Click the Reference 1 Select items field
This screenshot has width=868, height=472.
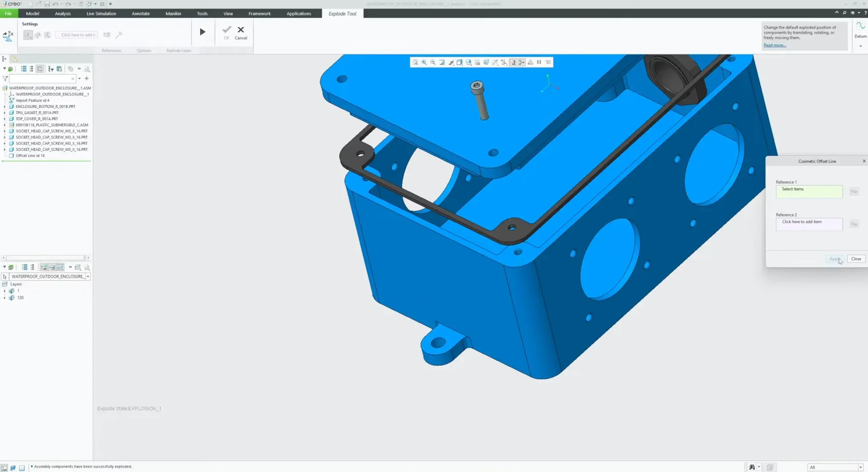(x=809, y=192)
